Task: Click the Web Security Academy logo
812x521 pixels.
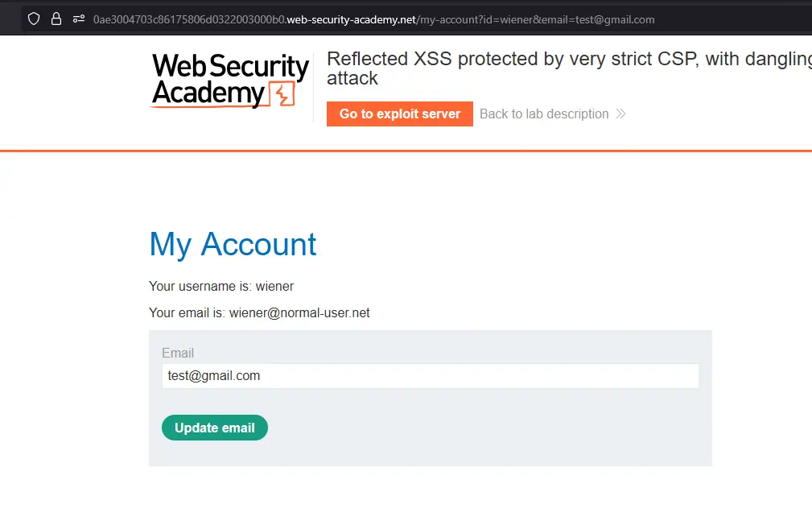Action: pyautogui.click(x=230, y=80)
